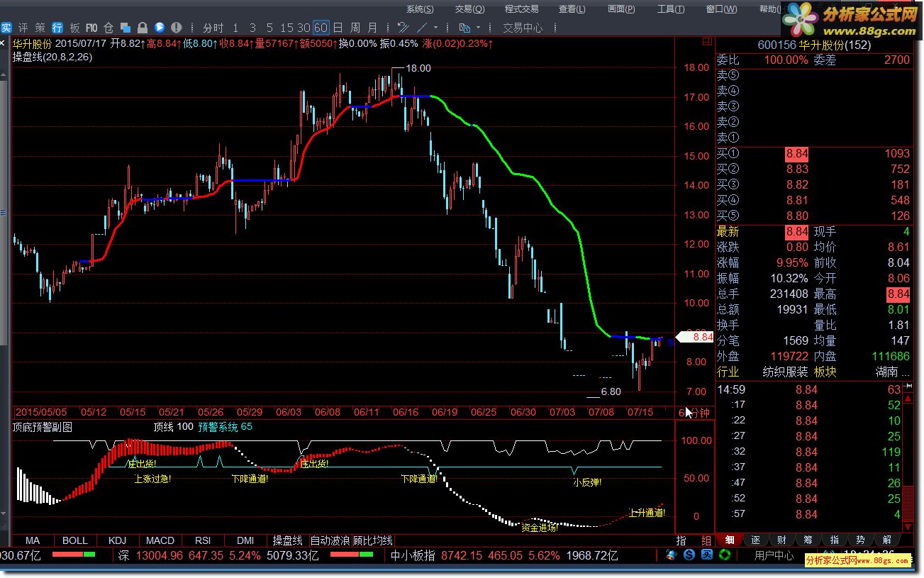Select the undo drawing tool icon
Viewport: 924px width, 578px height.
point(403,28)
